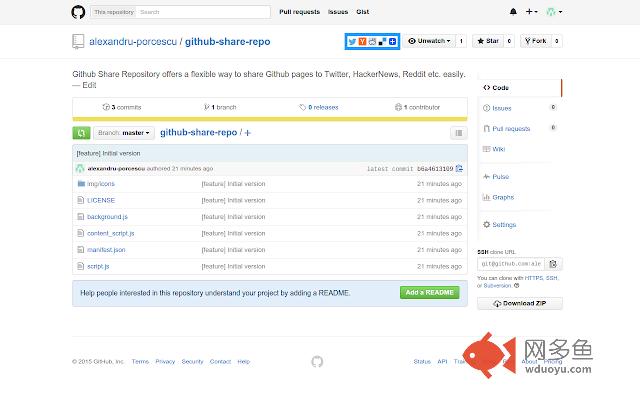Click the blue plus share icon
640x400 pixels.
[392, 42]
